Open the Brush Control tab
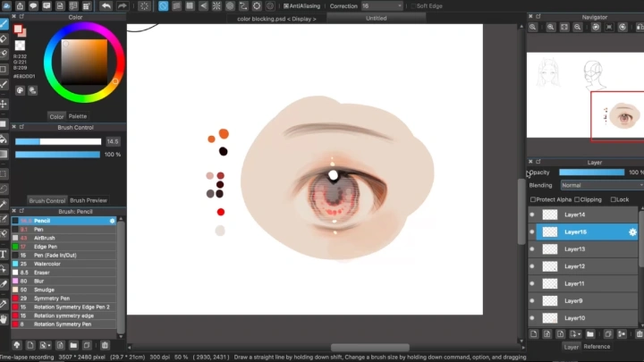 pyautogui.click(x=47, y=201)
